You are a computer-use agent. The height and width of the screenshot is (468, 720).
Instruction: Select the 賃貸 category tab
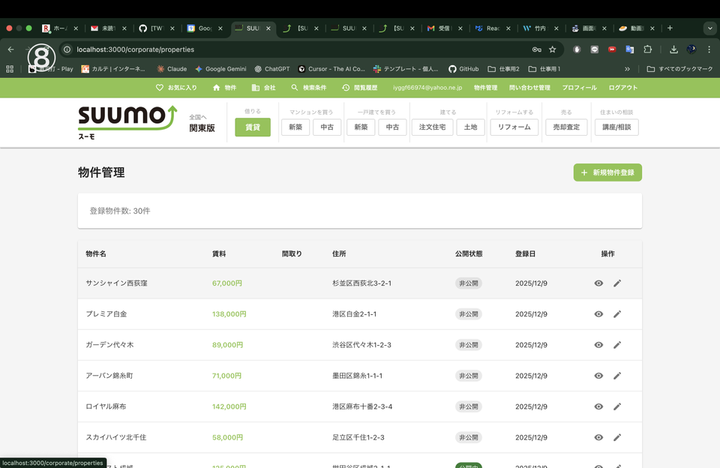click(x=252, y=127)
